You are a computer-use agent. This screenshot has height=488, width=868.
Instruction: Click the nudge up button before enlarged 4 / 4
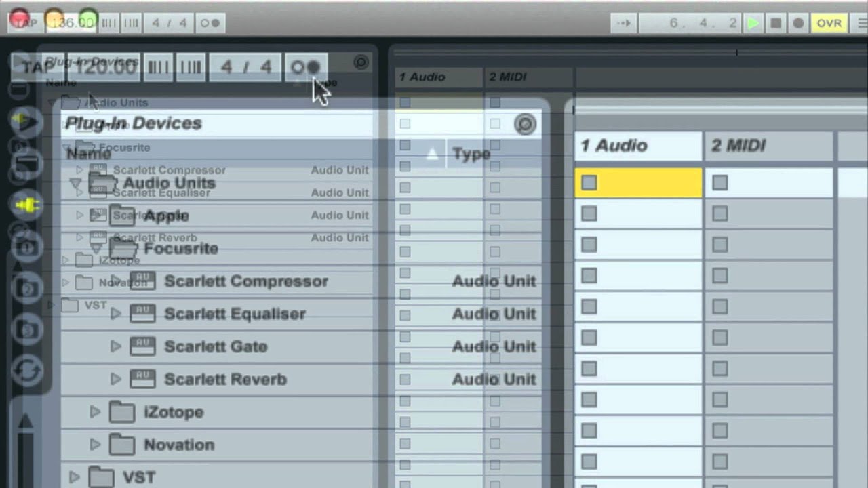(191, 67)
